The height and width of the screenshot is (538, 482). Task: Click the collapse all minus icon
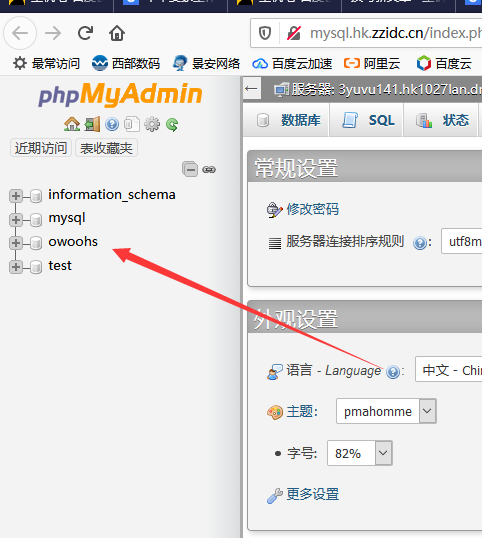pyautogui.click(x=190, y=169)
